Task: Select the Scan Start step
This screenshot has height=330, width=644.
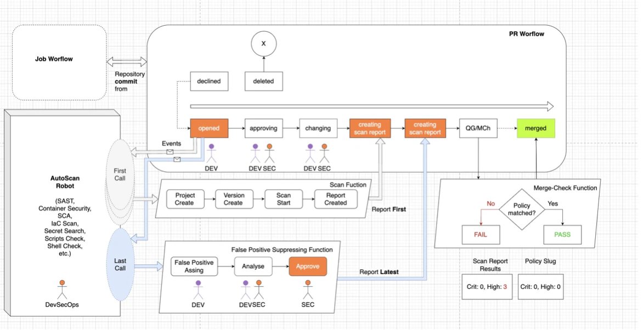Action: tap(284, 199)
